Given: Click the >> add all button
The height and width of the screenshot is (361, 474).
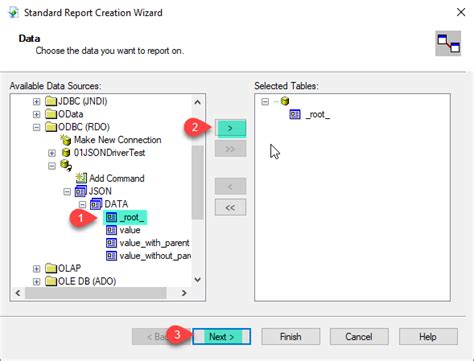Looking at the screenshot, I should (230, 149).
